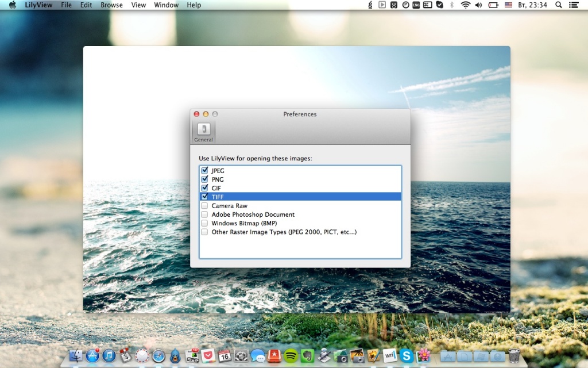Open the View menu
Viewport: 588px width, 368px height.
[138, 5]
